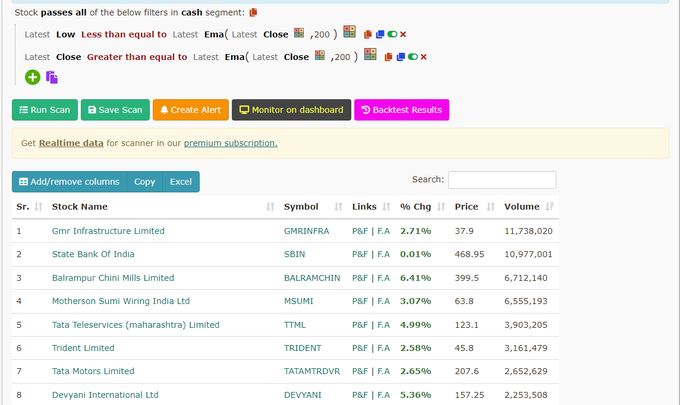Open the BALRAMCHIN symbol link
The height and width of the screenshot is (405, 680).
coord(312,278)
